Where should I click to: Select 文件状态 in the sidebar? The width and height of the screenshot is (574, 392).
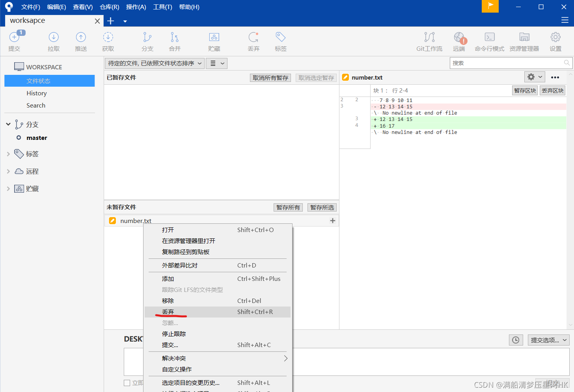[x=50, y=81]
